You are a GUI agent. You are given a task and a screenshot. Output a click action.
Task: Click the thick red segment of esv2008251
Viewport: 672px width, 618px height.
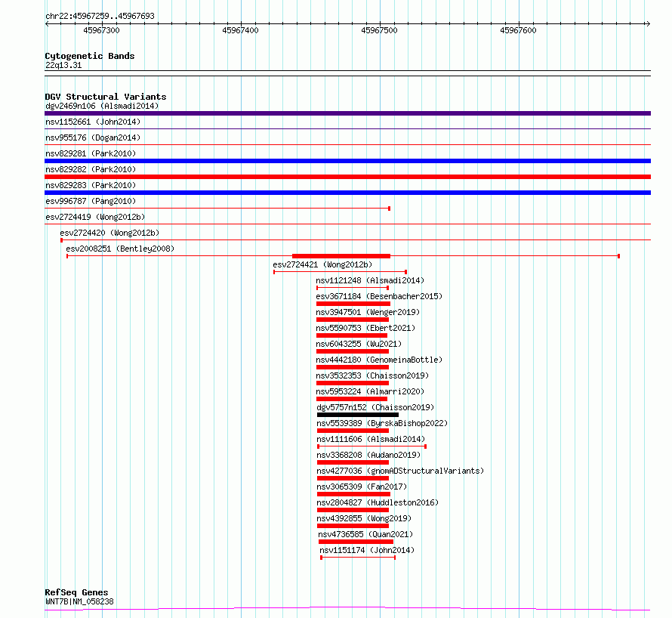(341, 256)
